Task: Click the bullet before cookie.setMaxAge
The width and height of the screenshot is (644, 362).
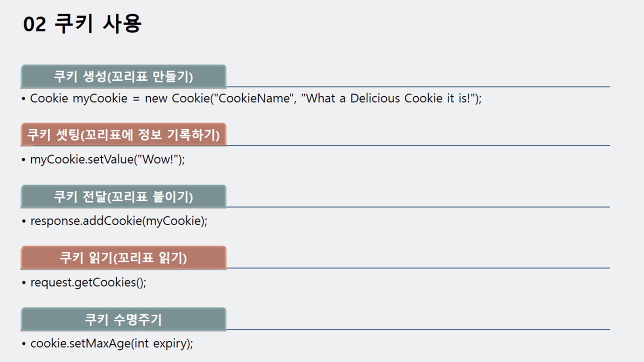Action: tap(23, 344)
